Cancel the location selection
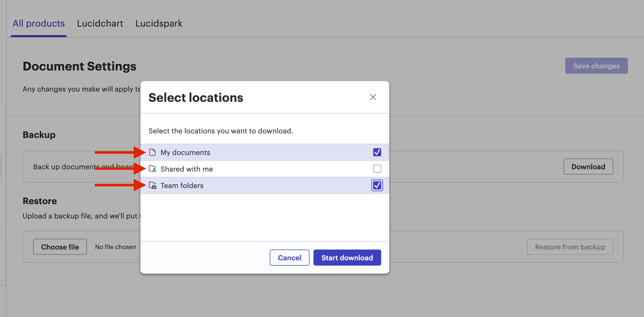The image size is (644, 317). (289, 258)
